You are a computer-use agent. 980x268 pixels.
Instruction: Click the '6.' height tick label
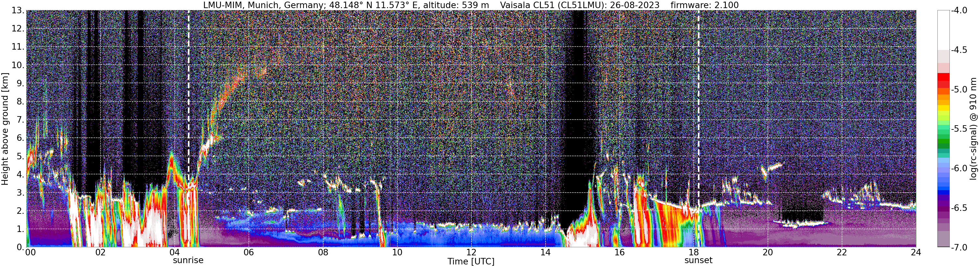(20, 138)
